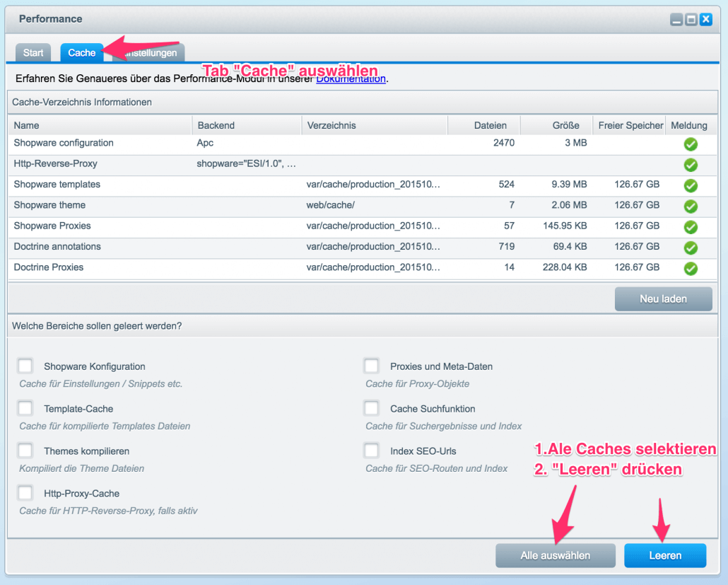The width and height of the screenshot is (728, 585).
Task: Check Themes kompilieren option
Action: 25,451
